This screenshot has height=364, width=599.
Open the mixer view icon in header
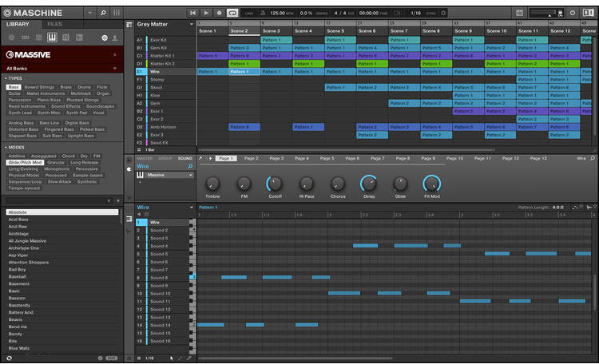click(117, 13)
